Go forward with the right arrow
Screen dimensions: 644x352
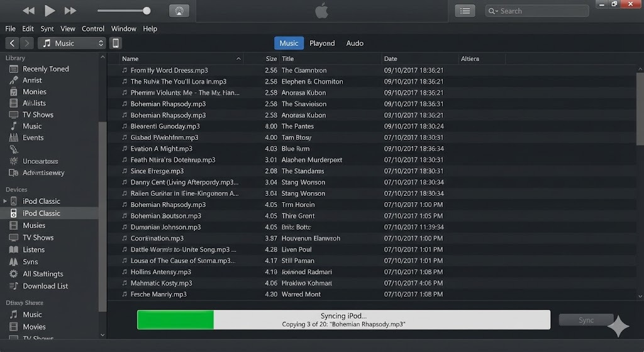click(26, 43)
